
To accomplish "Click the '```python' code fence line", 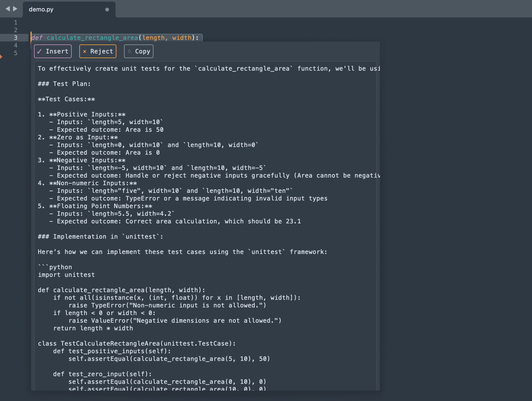I will [x=55, y=267].
